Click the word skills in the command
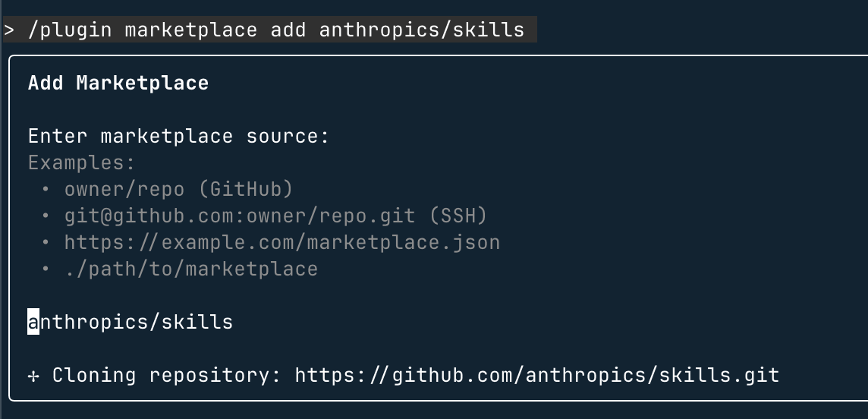This screenshot has height=419, width=868. pos(489,30)
